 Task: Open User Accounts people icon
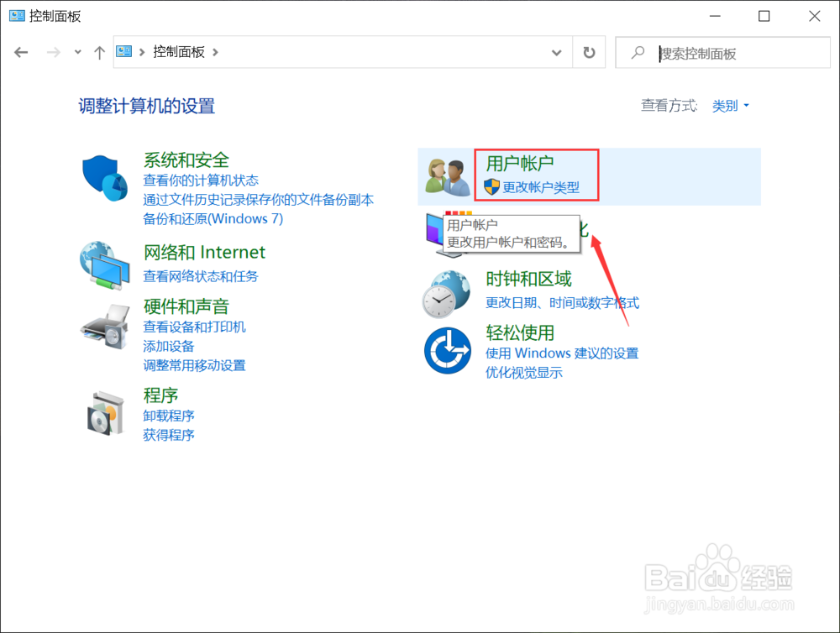446,177
